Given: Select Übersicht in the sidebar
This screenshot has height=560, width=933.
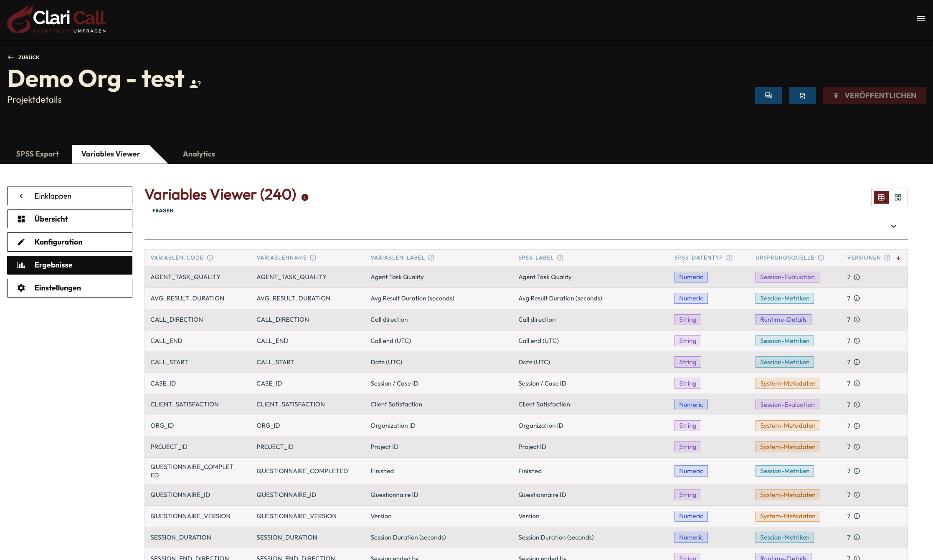Looking at the screenshot, I should [69, 219].
